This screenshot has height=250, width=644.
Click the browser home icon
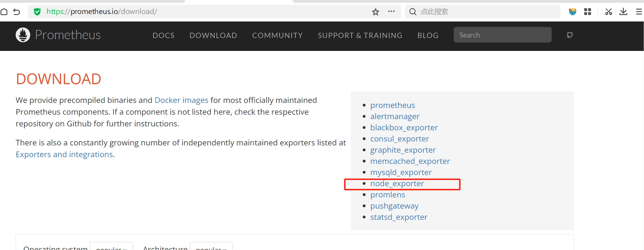tap(4, 12)
